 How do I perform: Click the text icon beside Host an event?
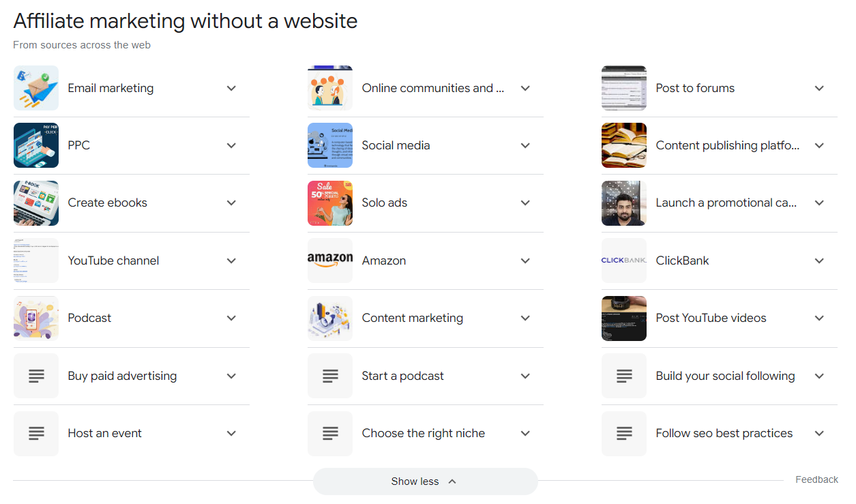(36, 433)
